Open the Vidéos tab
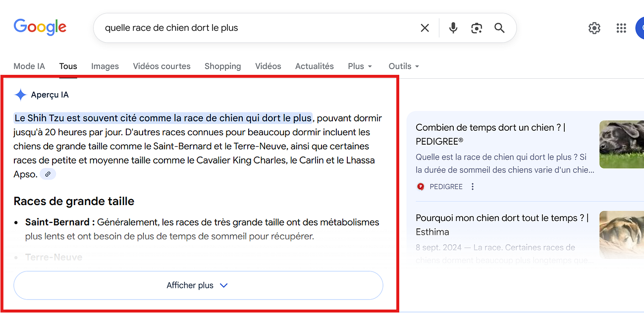Viewport: 644px width, 322px height. 268,66
